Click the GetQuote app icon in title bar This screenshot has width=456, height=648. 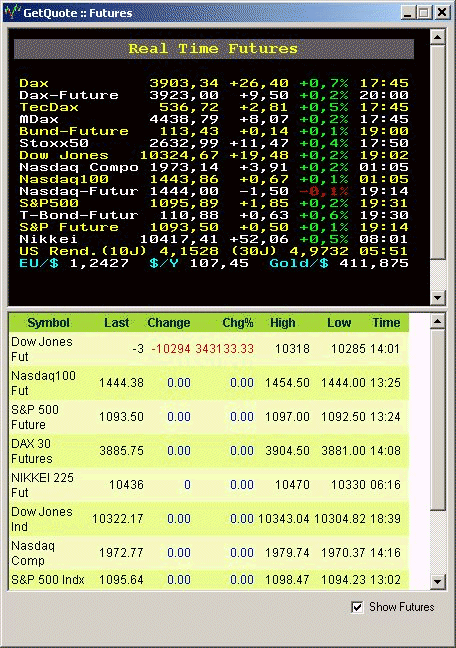[x=12, y=12]
